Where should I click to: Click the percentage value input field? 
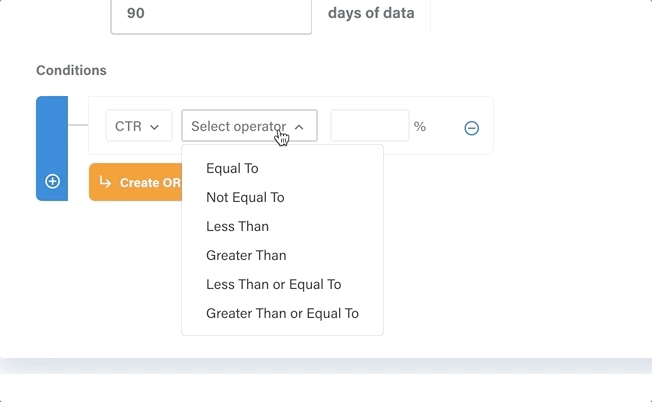pyautogui.click(x=370, y=126)
